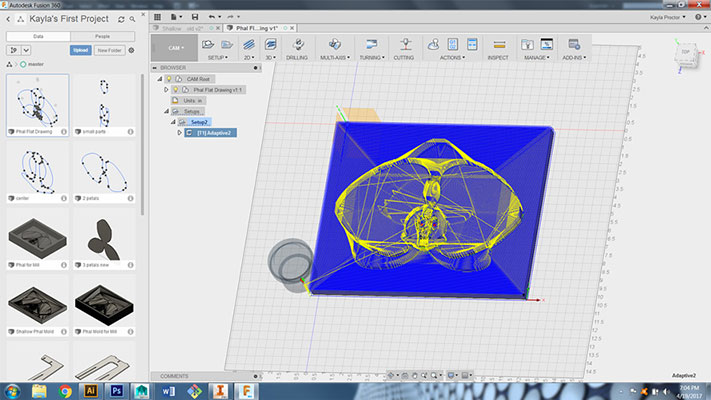Open the MANAGE dropdown menu
This screenshot has height=400, width=711.
click(537, 58)
